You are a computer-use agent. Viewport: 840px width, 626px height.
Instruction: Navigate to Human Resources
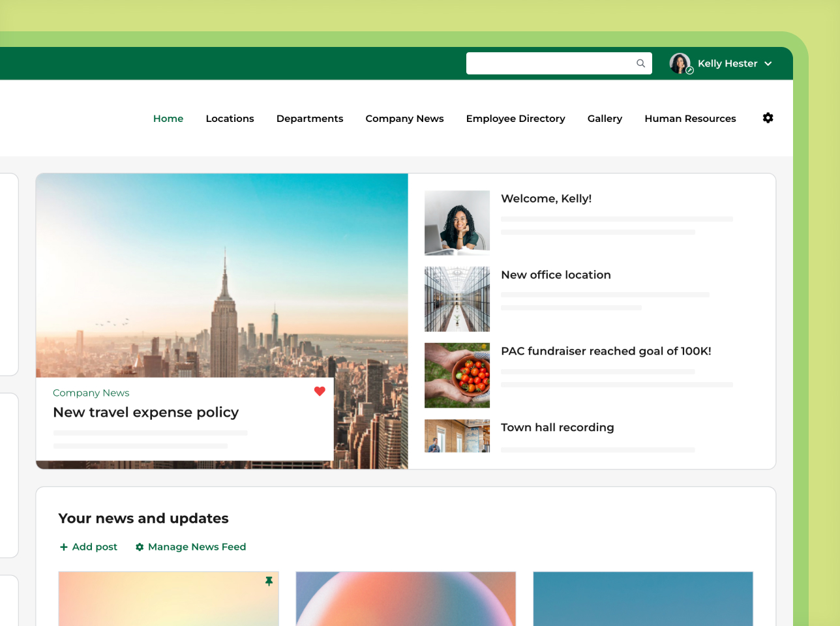[690, 119]
